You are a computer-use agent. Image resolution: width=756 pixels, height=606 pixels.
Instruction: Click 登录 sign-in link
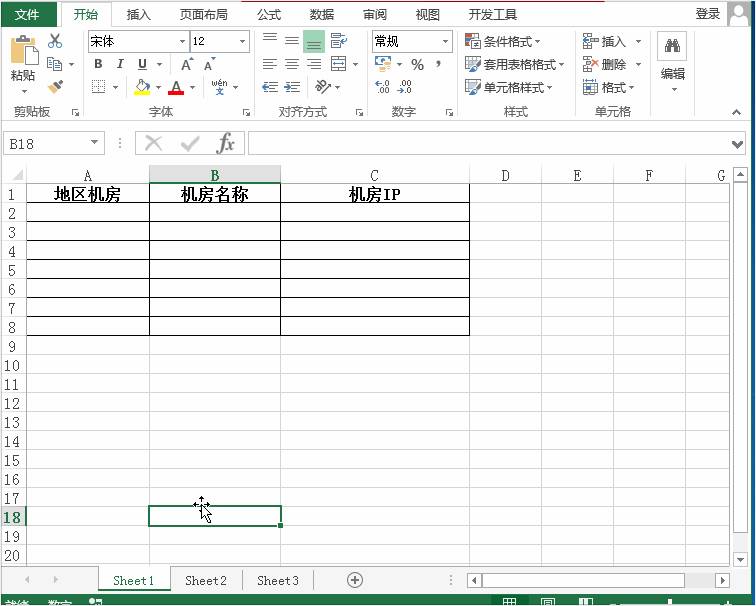[708, 13]
